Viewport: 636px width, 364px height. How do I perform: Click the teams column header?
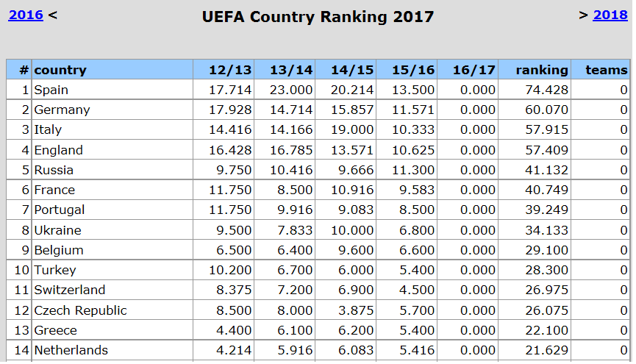tap(606, 70)
